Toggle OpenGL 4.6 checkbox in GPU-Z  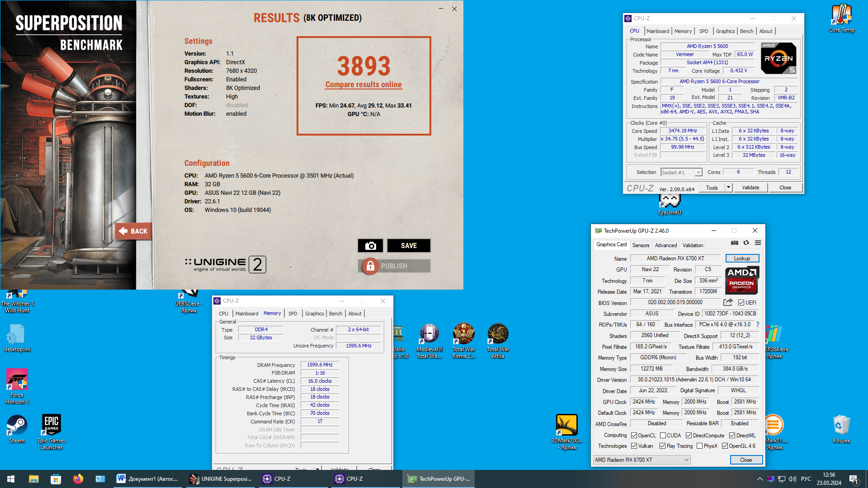pyautogui.click(x=725, y=446)
